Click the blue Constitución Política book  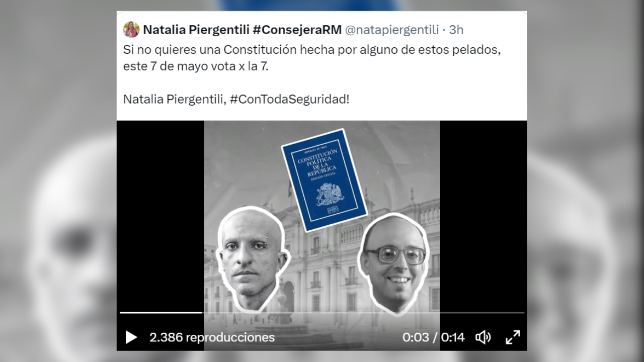[x=324, y=180]
